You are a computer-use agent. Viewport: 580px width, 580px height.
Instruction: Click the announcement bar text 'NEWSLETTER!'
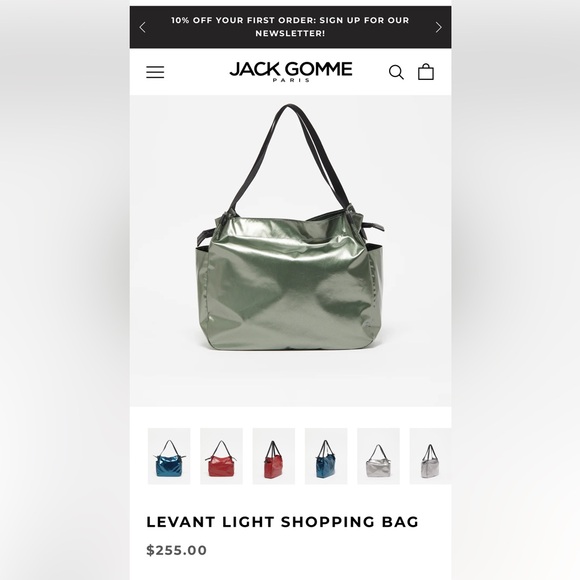pos(290,33)
